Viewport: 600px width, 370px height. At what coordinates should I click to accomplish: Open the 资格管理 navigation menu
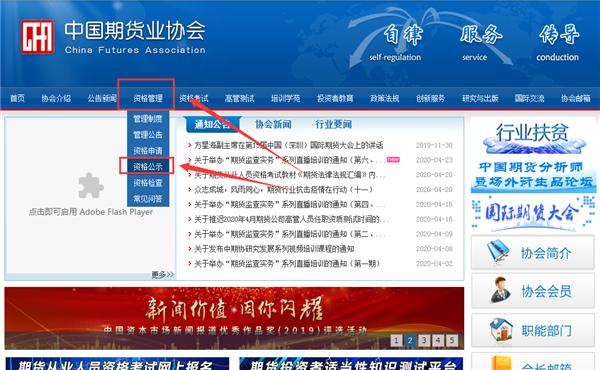[x=148, y=98]
